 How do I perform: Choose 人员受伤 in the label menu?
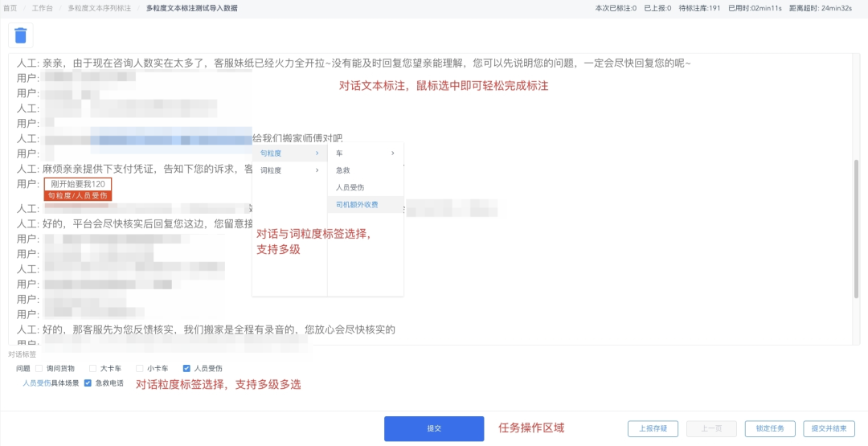coord(366,187)
